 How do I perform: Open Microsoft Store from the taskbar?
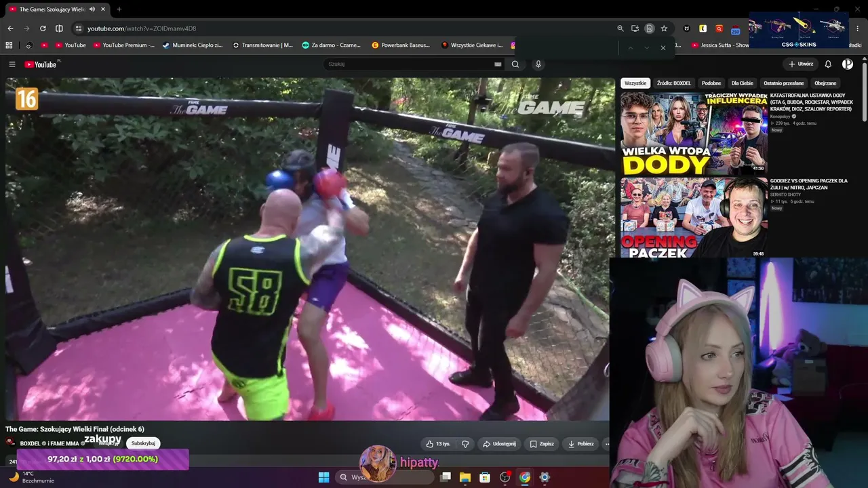[485, 477]
